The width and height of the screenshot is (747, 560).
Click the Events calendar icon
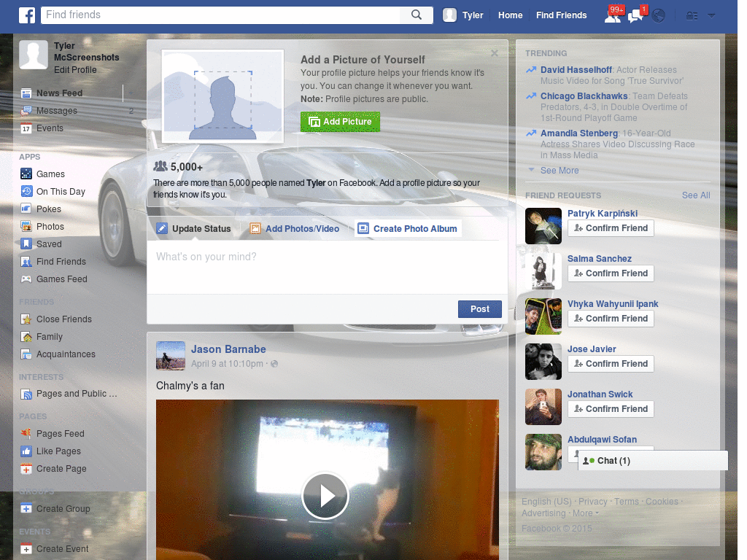(26, 128)
